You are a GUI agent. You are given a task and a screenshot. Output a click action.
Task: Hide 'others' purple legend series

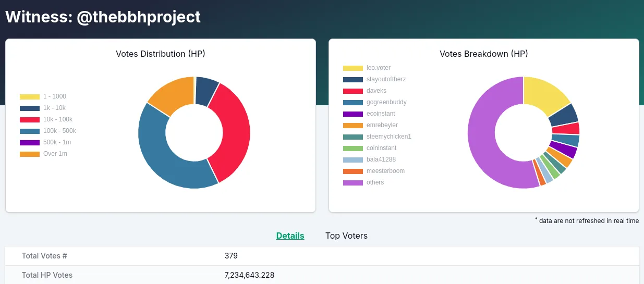pos(363,182)
